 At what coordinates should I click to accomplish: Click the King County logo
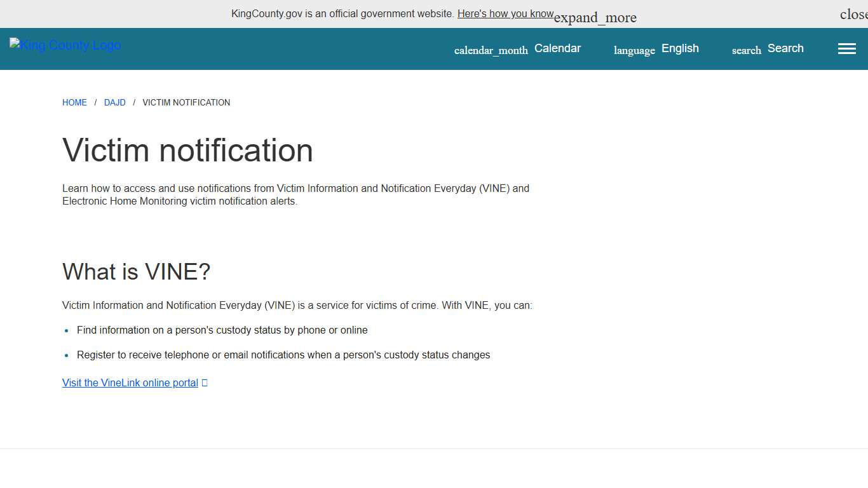tap(64, 44)
